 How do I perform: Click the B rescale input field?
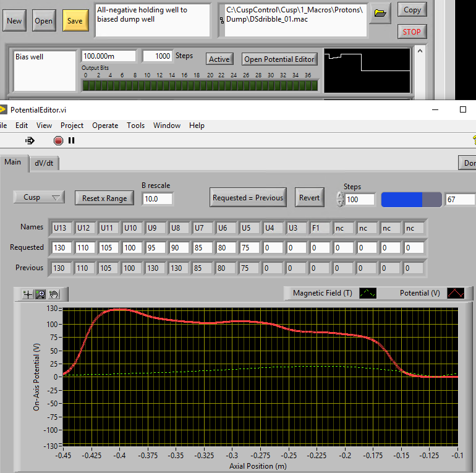(x=157, y=198)
